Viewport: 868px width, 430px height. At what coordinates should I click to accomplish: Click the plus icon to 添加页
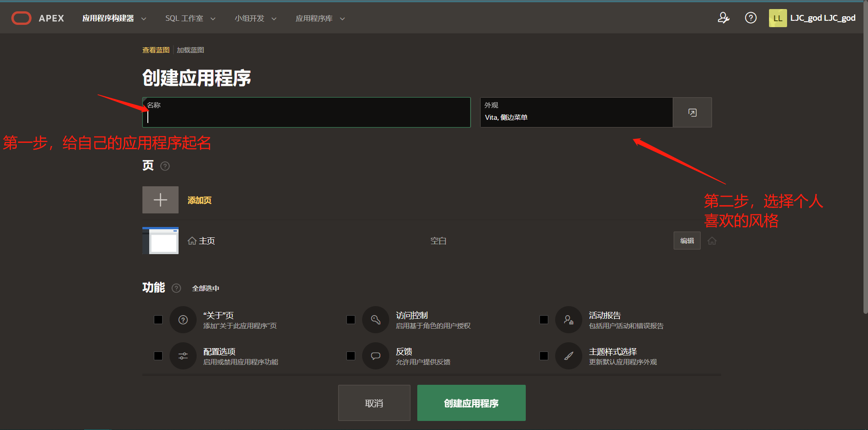point(160,199)
